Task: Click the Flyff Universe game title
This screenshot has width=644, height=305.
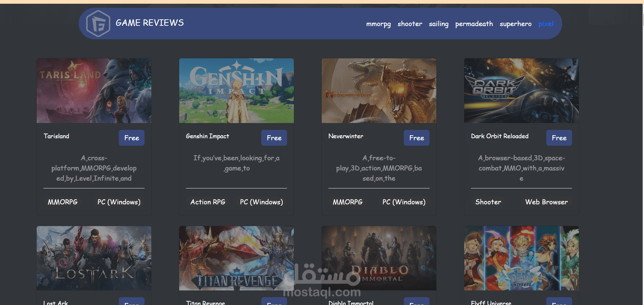Action: [x=491, y=303]
